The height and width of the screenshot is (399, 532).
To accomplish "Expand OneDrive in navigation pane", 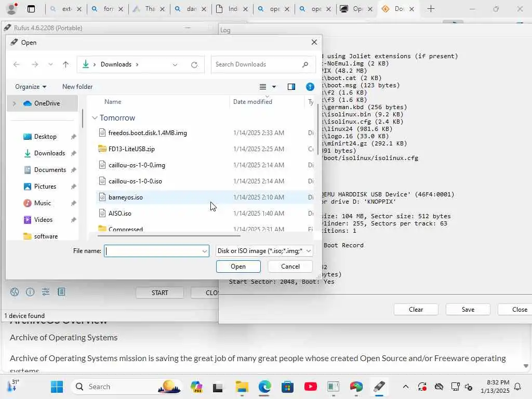I will (14, 103).
